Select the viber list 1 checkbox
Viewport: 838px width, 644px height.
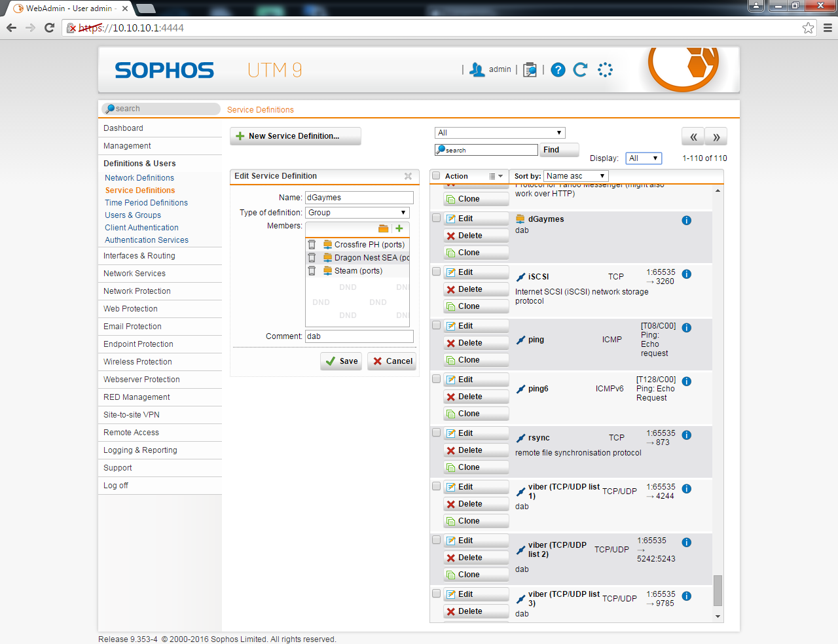436,486
